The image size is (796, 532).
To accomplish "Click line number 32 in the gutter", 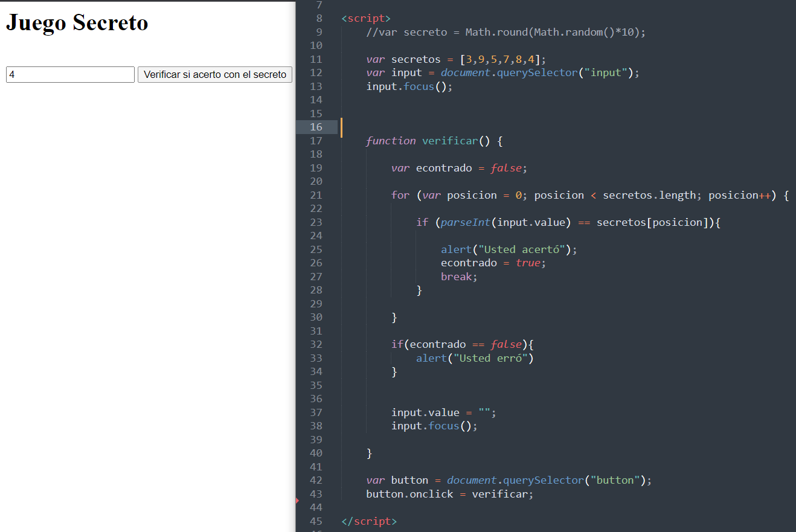I will 316,344.
